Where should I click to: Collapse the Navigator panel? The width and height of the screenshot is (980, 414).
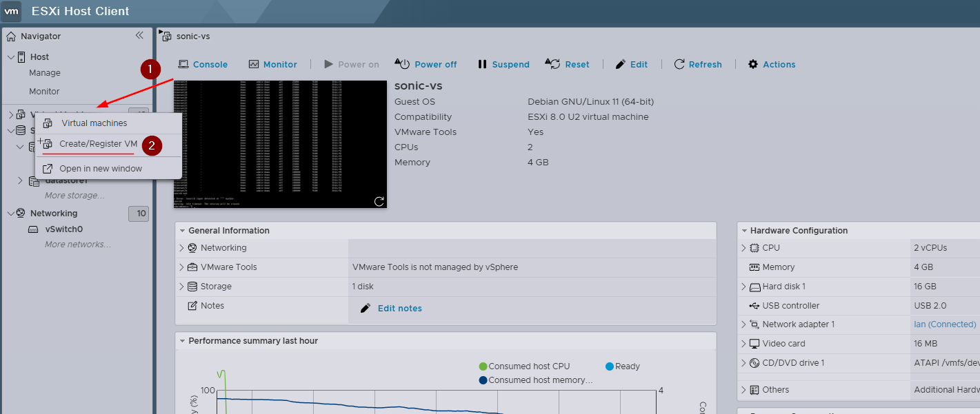click(x=139, y=36)
